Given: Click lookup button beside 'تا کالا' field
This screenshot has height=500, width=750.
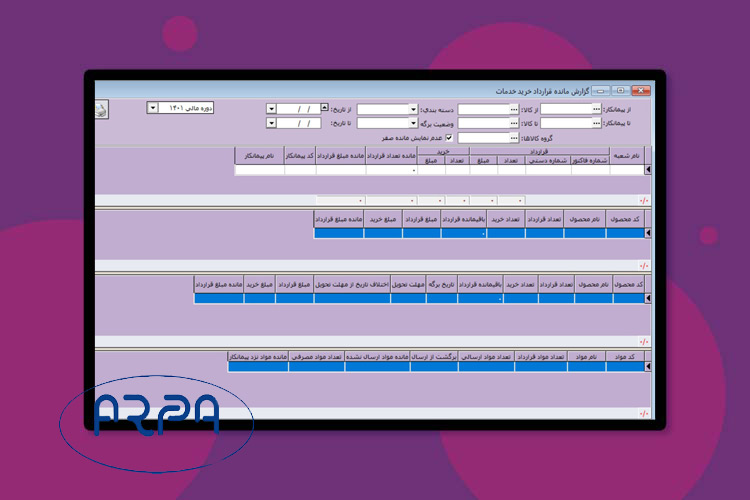Looking at the screenshot, I should [514, 123].
